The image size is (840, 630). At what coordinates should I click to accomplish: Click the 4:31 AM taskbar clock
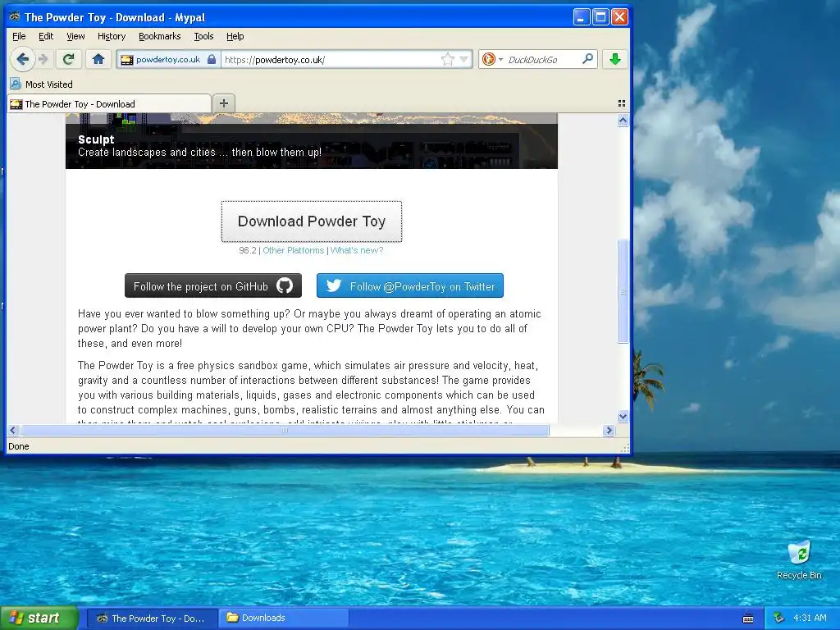point(810,619)
